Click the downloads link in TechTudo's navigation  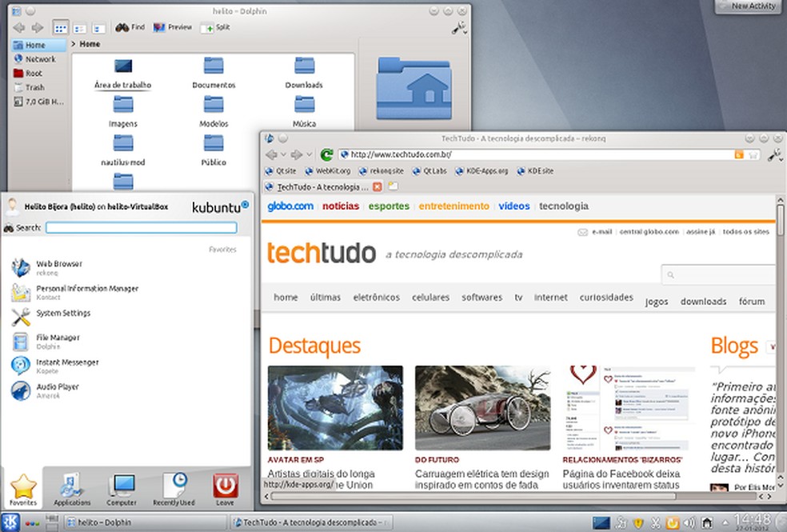pyautogui.click(x=703, y=301)
